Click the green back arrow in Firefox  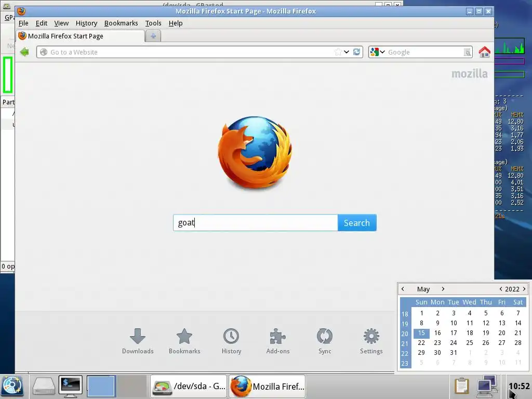pos(24,52)
